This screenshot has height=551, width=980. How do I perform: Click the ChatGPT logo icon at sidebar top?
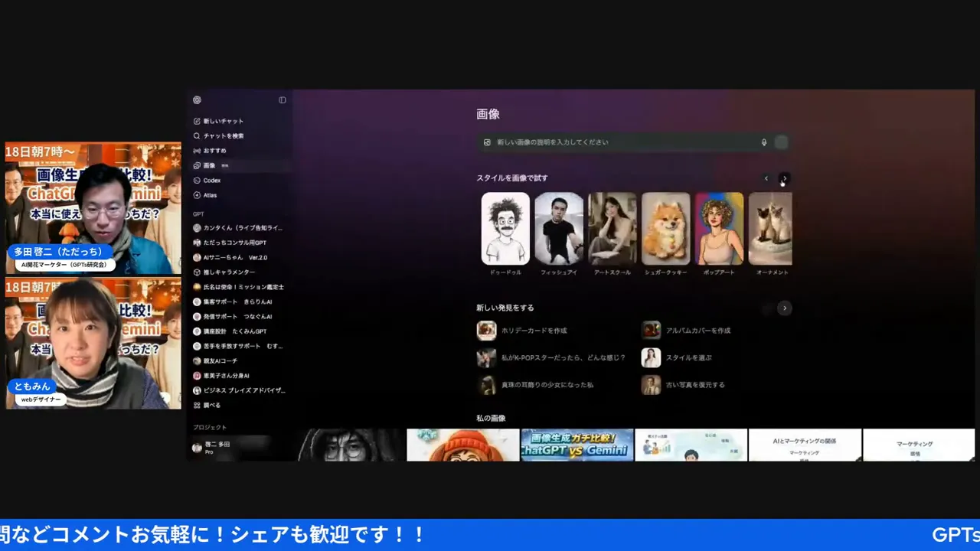point(197,100)
